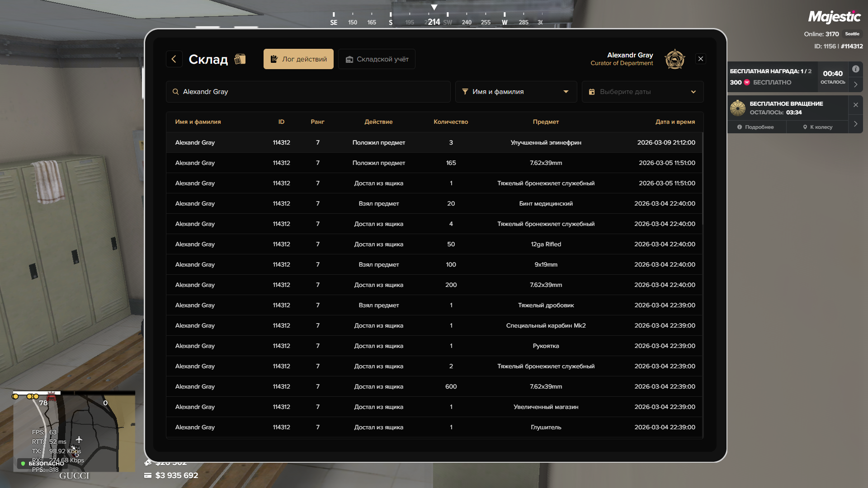Click the search magnifier icon
The width and height of the screenshot is (868, 488).
click(175, 92)
